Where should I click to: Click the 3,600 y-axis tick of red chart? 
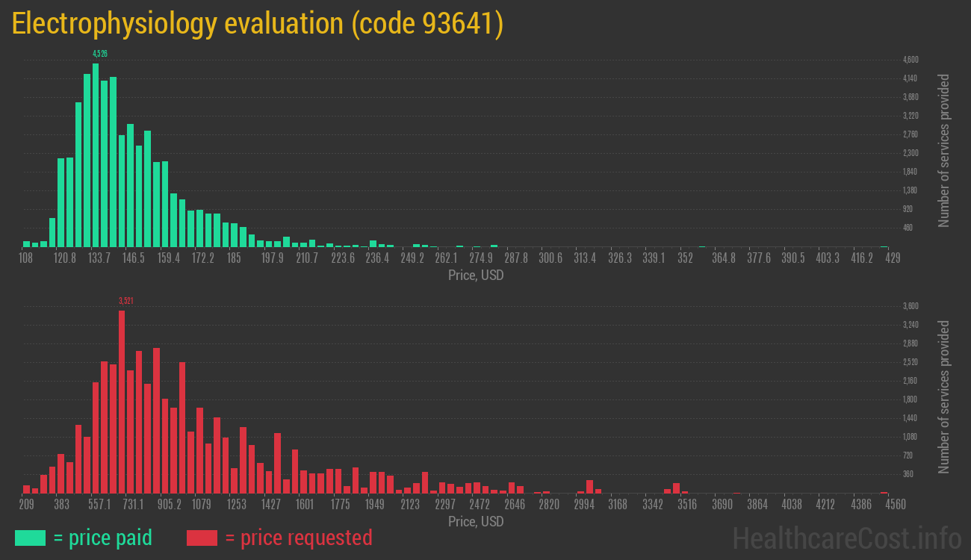tap(910, 306)
